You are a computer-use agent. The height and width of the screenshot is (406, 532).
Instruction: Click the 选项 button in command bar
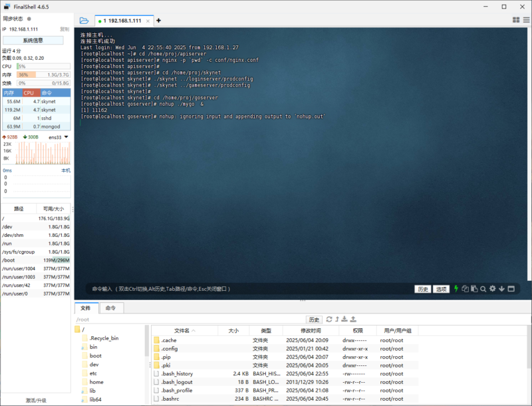coord(441,289)
